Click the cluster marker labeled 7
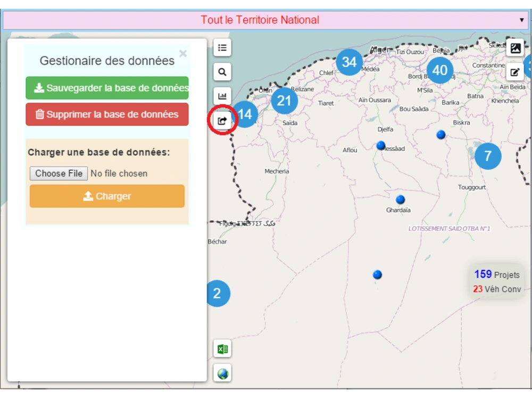This screenshot has height=399, width=532. 487,156
